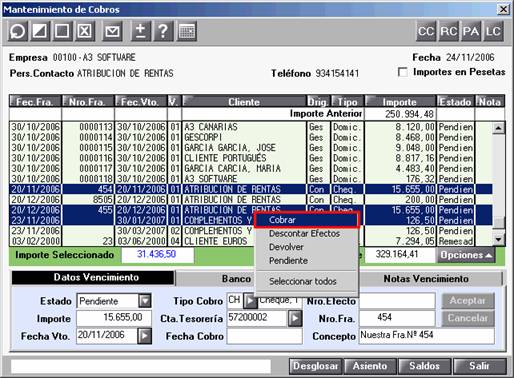Image resolution: width=514 pixels, height=378 pixels.
Task: Click the CC toolbar button
Action: pos(426,31)
